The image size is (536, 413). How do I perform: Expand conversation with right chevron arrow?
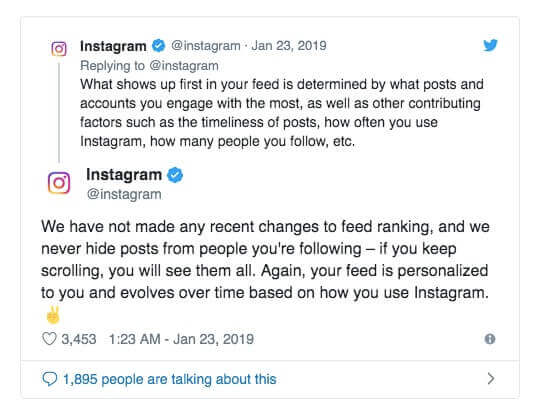coord(491,378)
